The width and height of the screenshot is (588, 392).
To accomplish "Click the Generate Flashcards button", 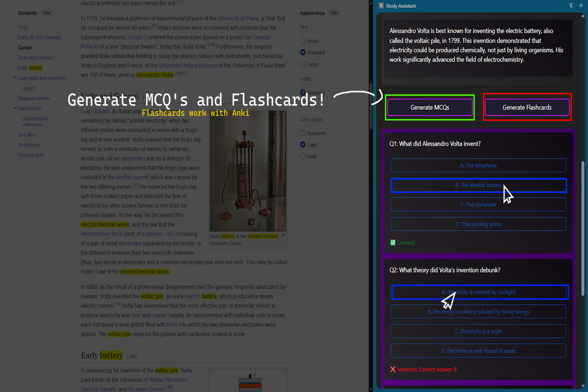I will [527, 108].
